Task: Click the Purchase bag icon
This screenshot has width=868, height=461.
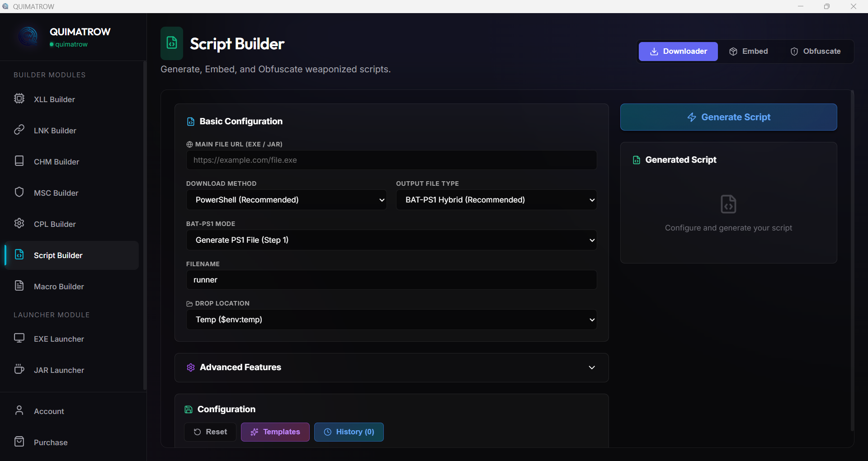Action: 19,442
